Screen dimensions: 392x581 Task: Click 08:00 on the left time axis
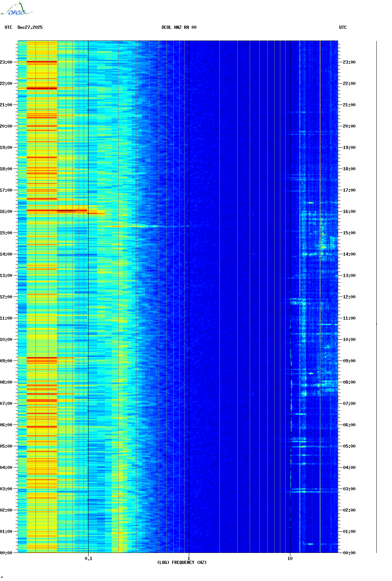[6, 382]
